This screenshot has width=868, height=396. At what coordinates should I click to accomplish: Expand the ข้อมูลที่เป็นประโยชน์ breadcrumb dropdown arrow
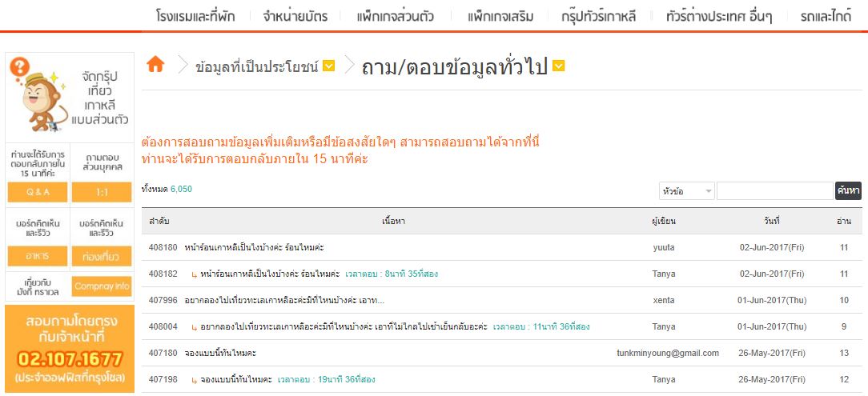328,66
